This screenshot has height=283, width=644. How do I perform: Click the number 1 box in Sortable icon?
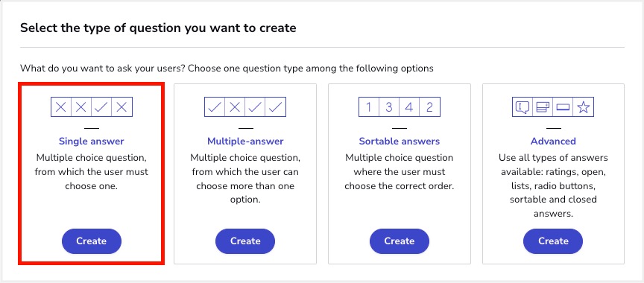click(368, 107)
